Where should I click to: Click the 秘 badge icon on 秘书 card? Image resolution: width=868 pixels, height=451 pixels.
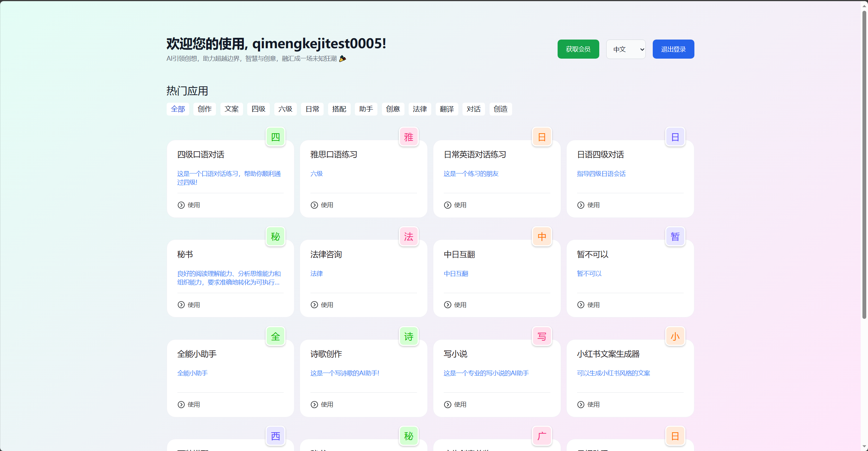pos(275,237)
